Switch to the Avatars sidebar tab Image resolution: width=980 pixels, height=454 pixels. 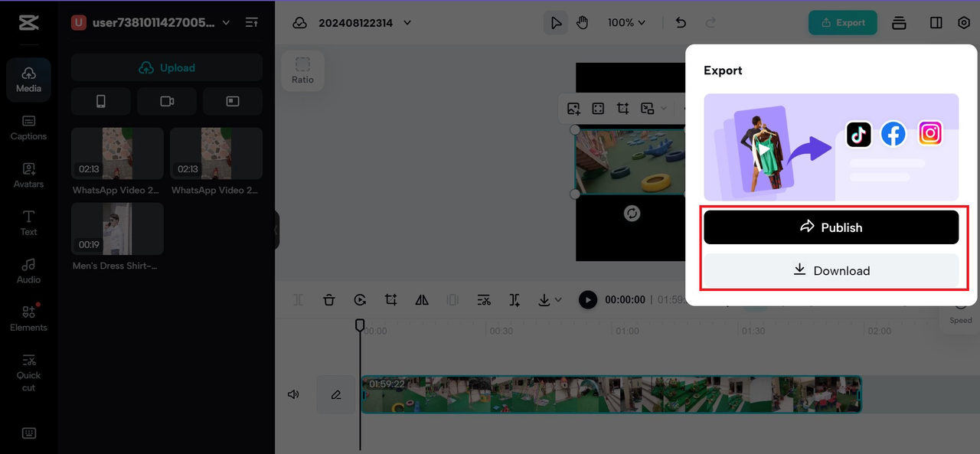pyautogui.click(x=28, y=175)
